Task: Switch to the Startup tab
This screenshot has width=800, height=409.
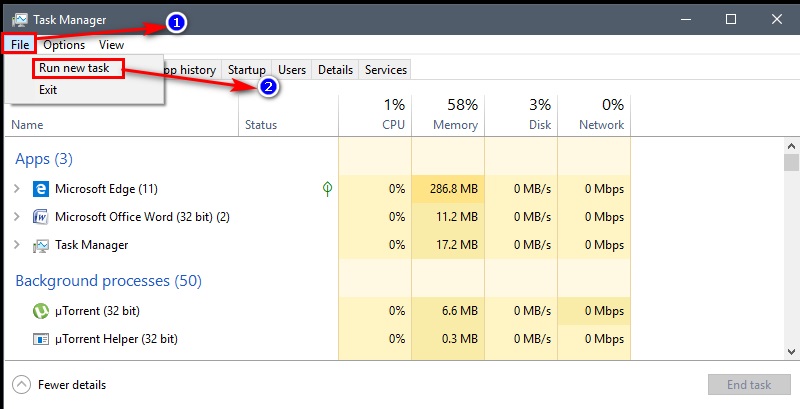Action: coord(247,70)
